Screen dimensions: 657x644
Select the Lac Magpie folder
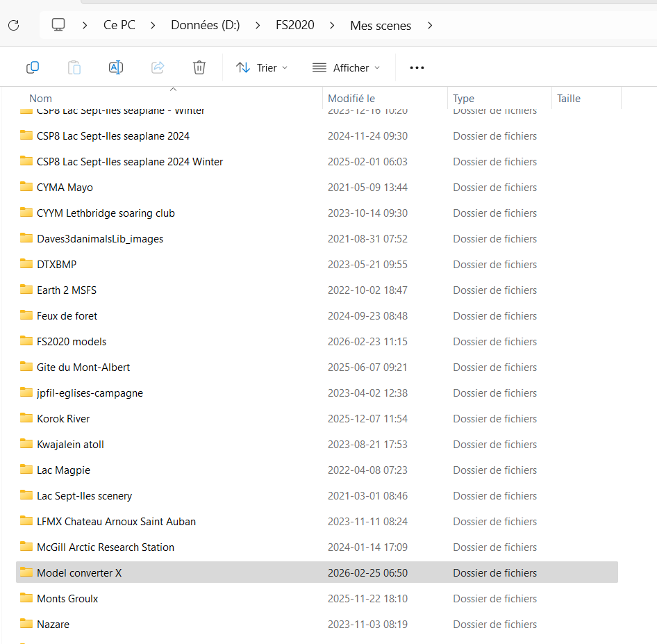point(317,470)
